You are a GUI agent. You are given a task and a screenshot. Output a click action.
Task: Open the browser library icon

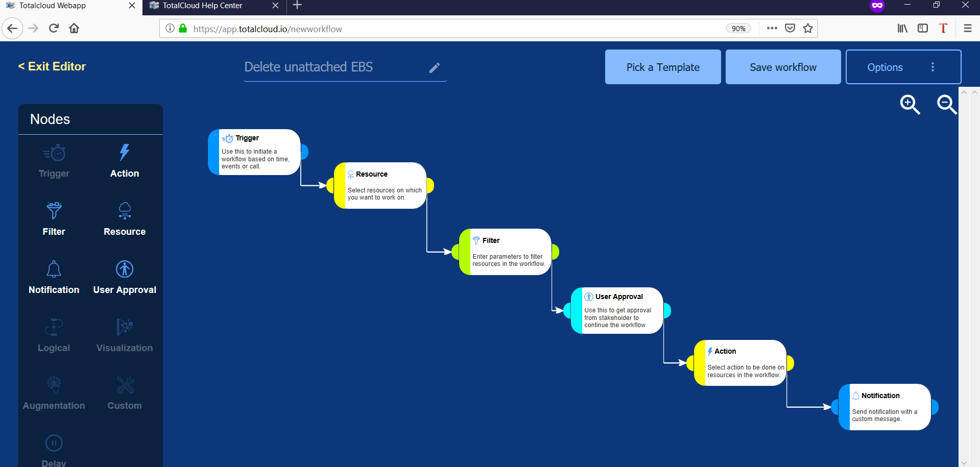click(902, 29)
